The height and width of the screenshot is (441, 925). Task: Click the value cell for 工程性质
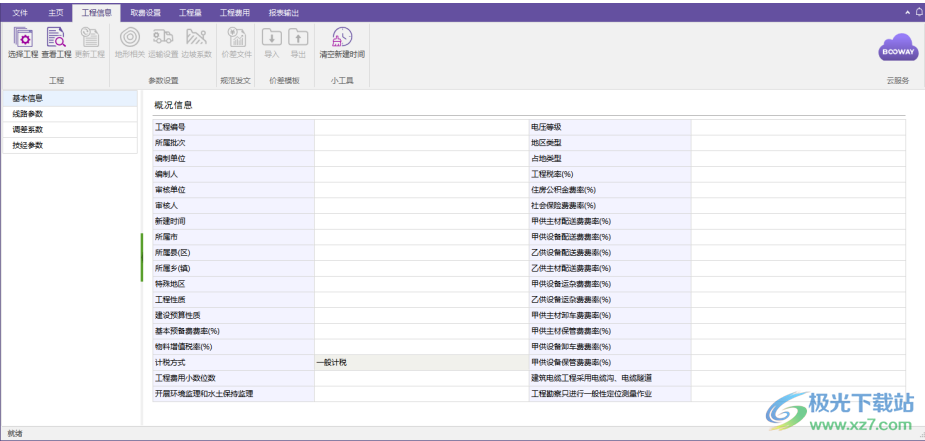[421, 300]
